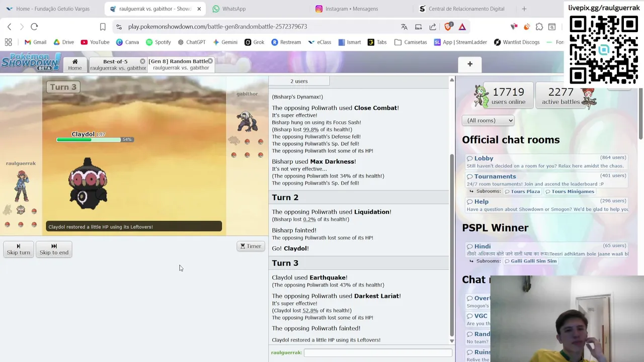
Task: Open a new browser tab
Action: (x=524, y=9)
